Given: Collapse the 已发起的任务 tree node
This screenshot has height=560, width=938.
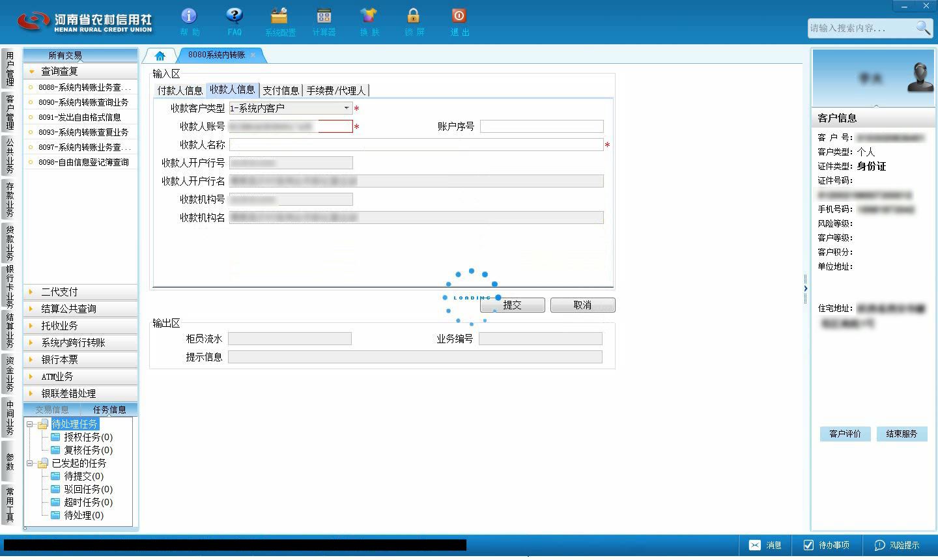Looking at the screenshot, I should coord(30,463).
